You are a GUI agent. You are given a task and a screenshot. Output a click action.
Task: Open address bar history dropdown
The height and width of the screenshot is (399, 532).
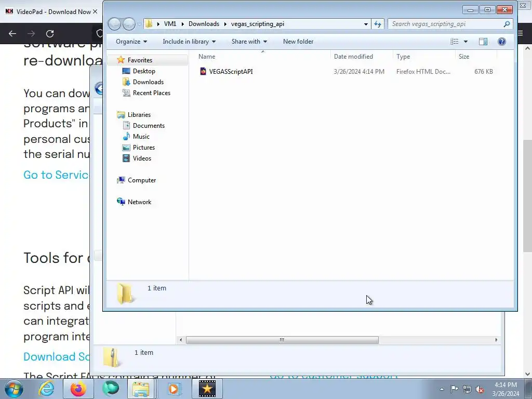click(x=366, y=24)
